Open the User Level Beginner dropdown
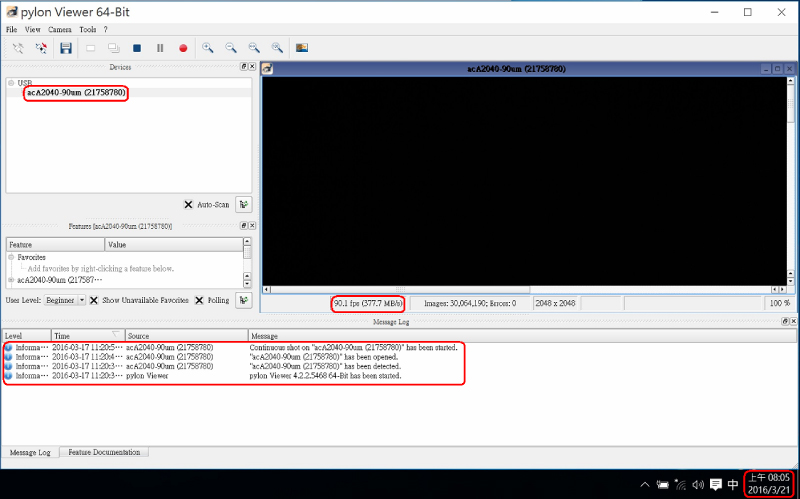The image size is (800, 499). [x=81, y=300]
